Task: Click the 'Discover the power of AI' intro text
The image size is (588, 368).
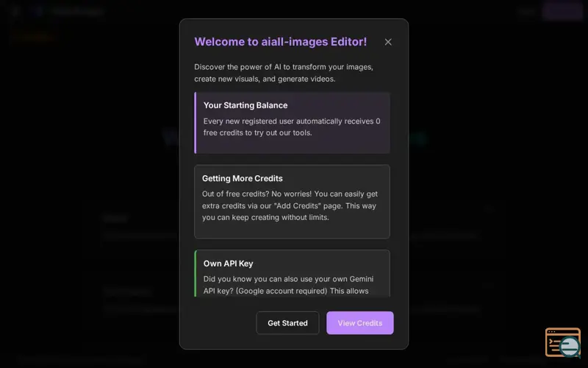Action: point(284,73)
